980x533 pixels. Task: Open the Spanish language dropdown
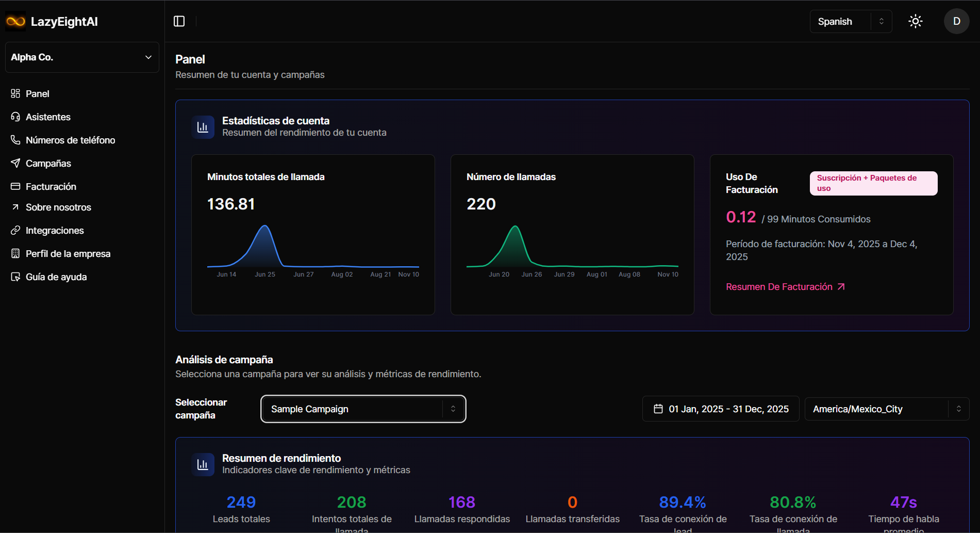point(850,21)
